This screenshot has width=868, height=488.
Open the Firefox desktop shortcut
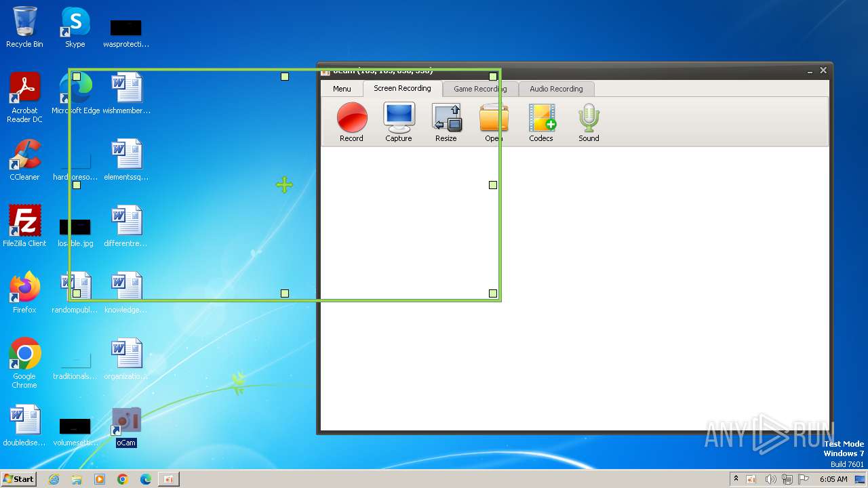pyautogui.click(x=24, y=293)
